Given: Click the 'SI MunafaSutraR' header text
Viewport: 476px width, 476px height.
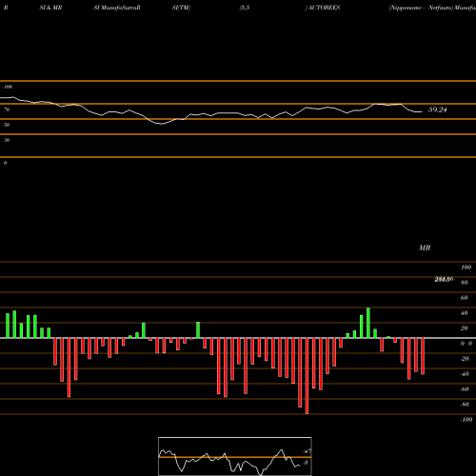Looking at the screenshot, I should click(117, 8).
